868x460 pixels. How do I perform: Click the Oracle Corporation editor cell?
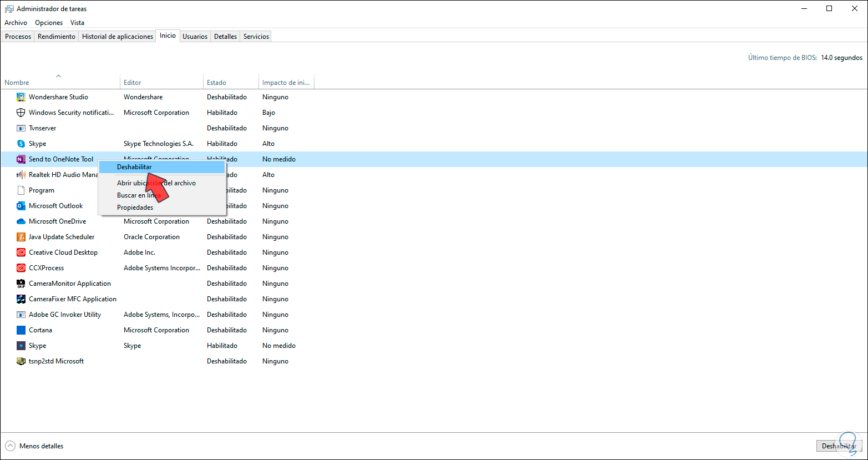click(x=151, y=237)
